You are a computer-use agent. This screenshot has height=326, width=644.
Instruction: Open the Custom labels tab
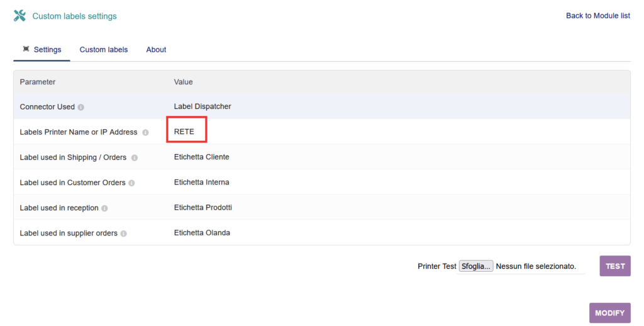tap(103, 50)
